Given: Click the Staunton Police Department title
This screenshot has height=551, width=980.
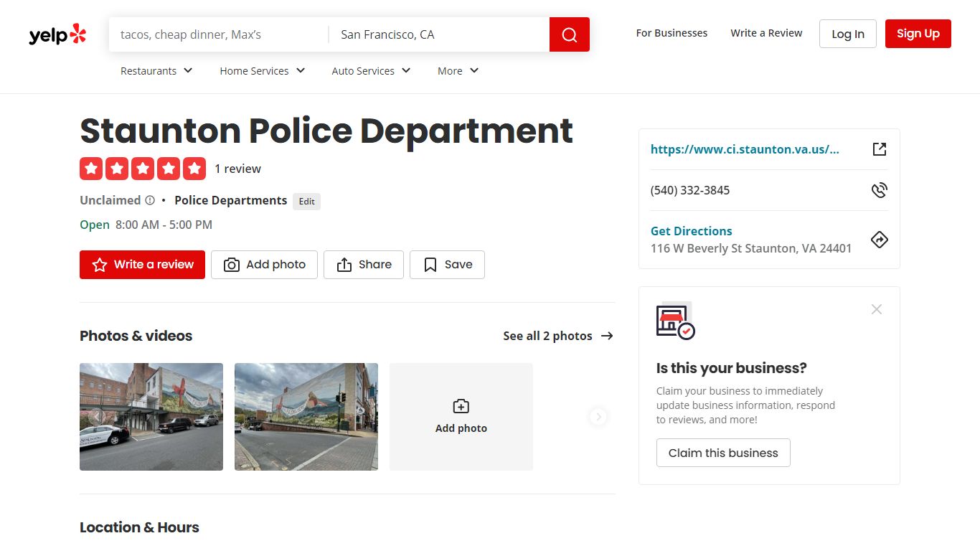Looking at the screenshot, I should pyautogui.click(x=326, y=131).
